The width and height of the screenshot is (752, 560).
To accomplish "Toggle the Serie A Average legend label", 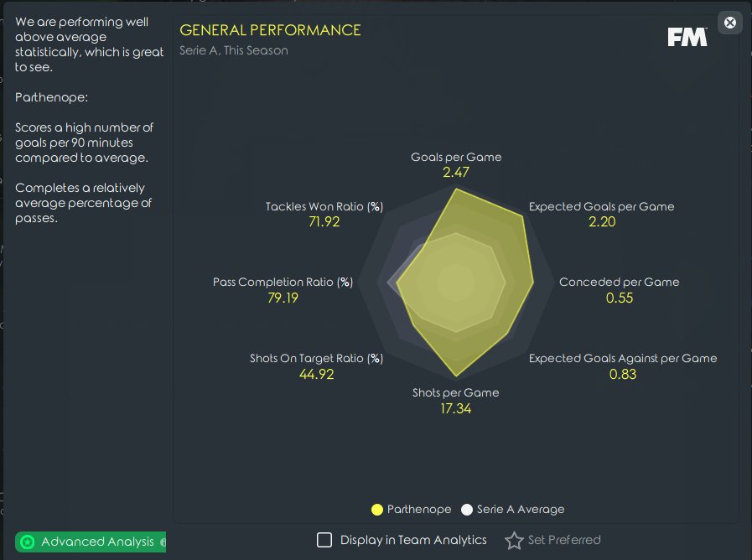I will pos(521,509).
